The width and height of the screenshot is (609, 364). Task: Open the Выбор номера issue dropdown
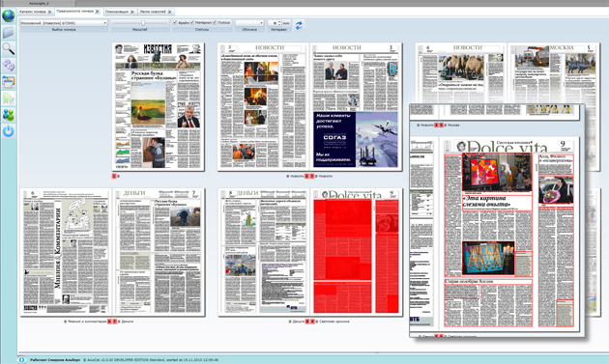click(x=64, y=23)
